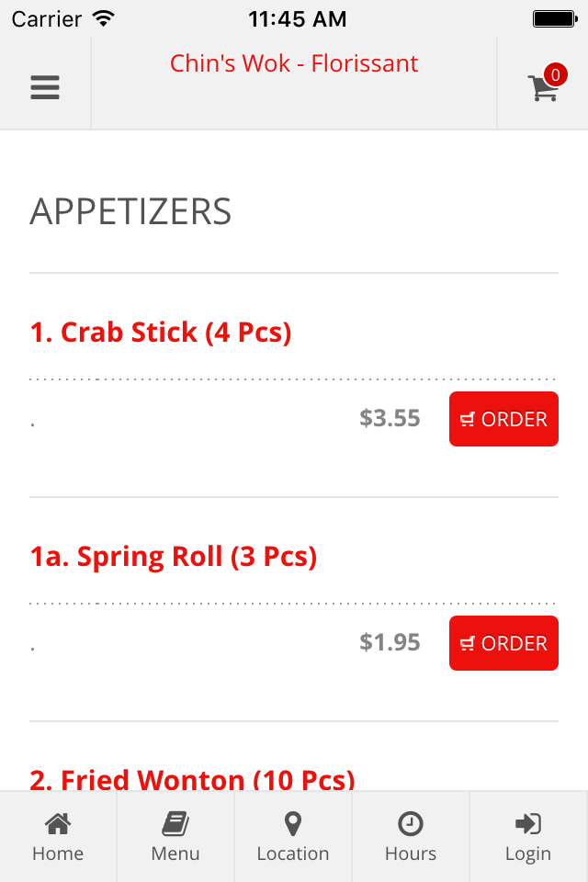
Task: Switch to the Location tab label
Action: (x=292, y=854)
